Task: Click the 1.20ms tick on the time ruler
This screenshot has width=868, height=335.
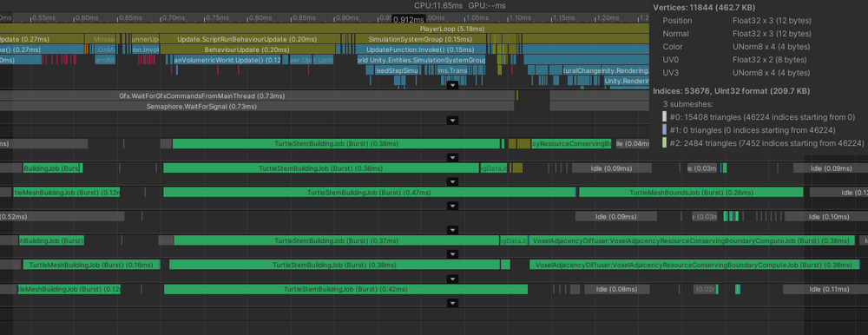Action: click(608, 17)
